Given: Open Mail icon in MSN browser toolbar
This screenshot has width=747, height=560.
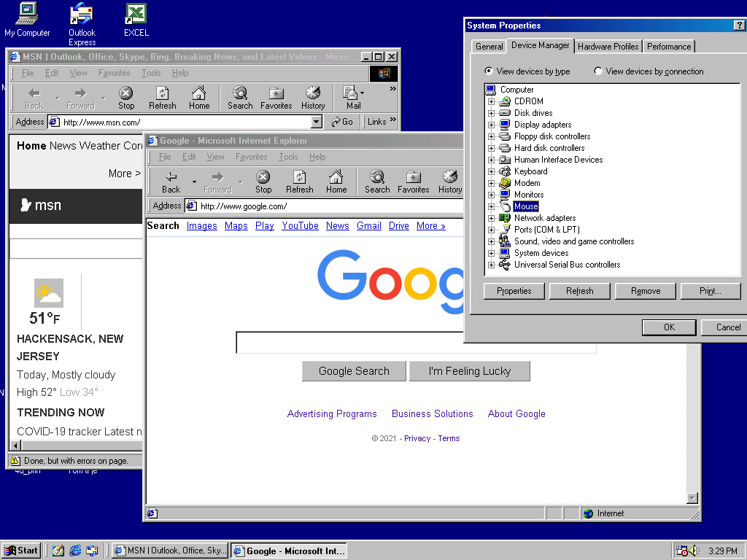Looking at the screenshot, I should coord(352,93).
